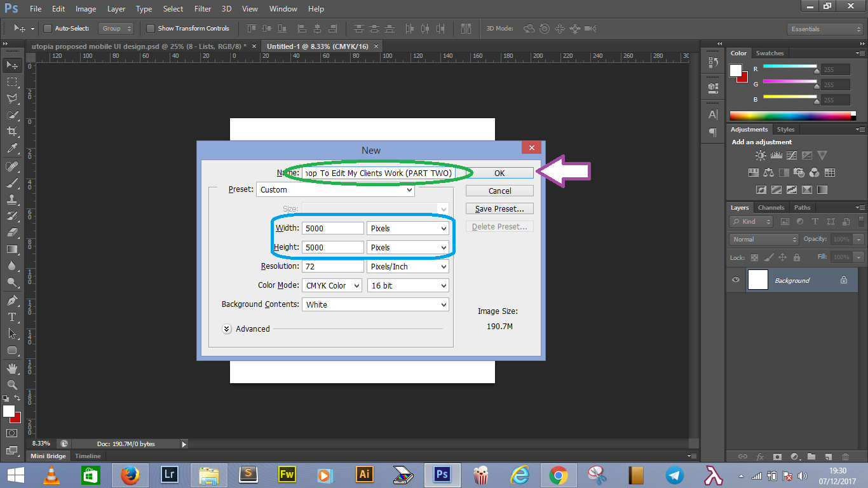Select the Hand tool
Viewport: 868px width, 488px height.
11,367
